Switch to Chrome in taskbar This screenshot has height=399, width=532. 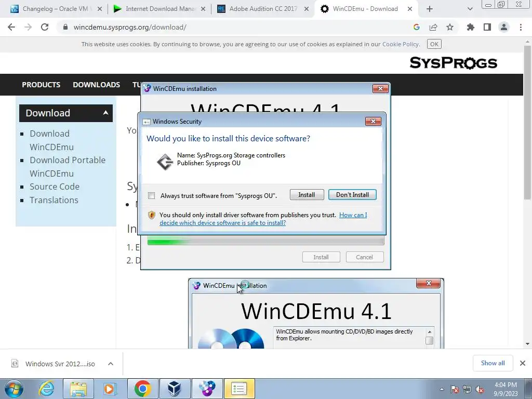pos(142,389)
